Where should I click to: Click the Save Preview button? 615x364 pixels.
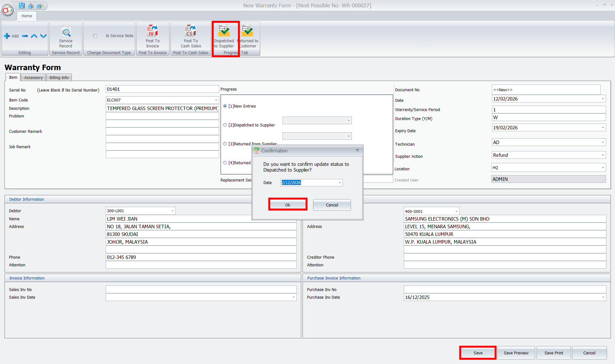tap(516, 353)
